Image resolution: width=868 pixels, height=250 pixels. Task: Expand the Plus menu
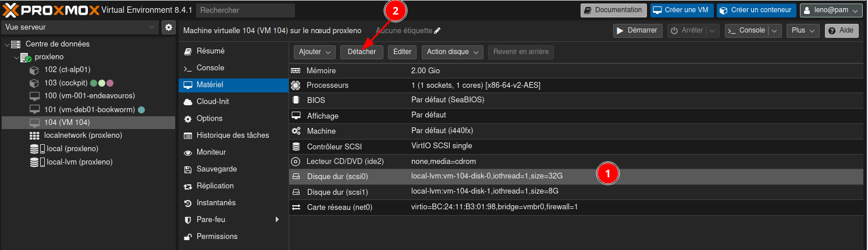coord(803,30)
